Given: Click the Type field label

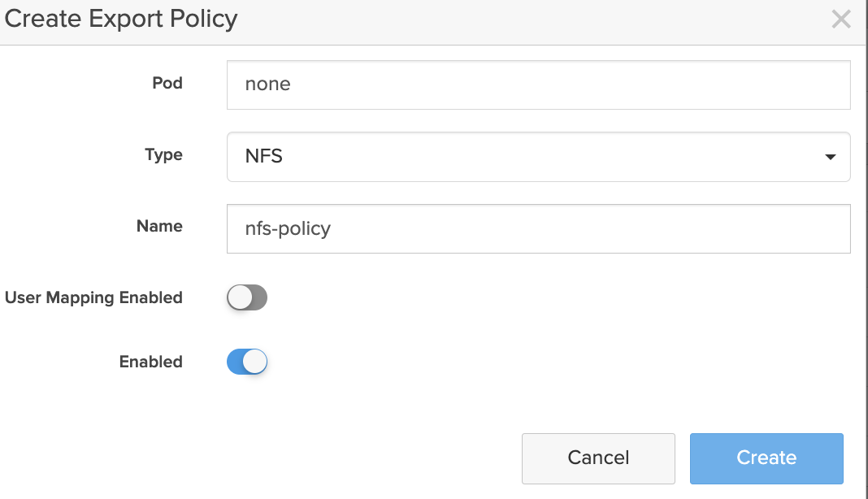Looking at the screenshot, I should [163, 154].
